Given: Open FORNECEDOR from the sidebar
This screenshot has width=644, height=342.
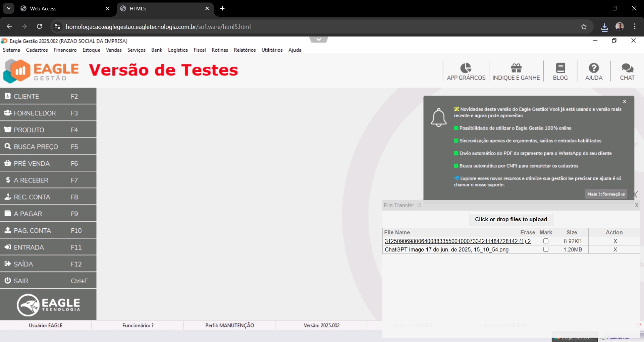Looking at the screenshot, I should point(48,113).
